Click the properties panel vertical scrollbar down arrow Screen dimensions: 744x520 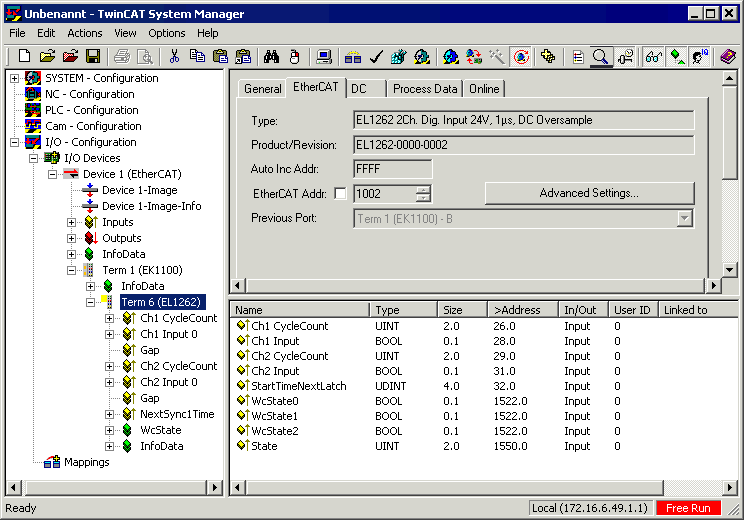click(x=729, y=270)
